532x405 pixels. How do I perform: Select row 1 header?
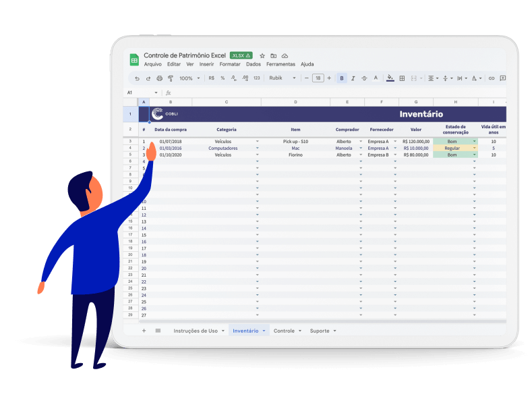pos(130,114)
